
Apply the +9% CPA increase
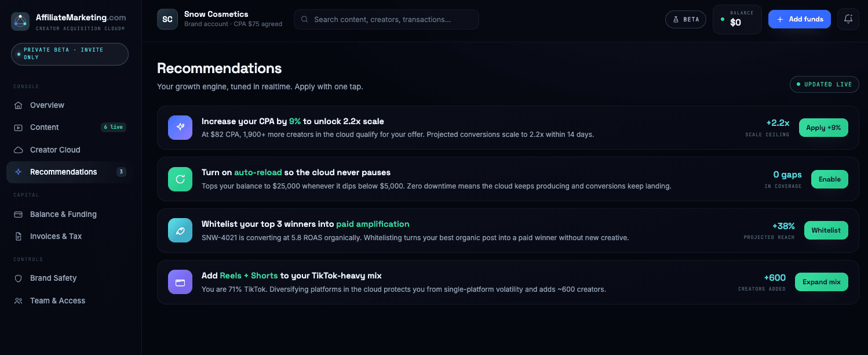(823, 128)
